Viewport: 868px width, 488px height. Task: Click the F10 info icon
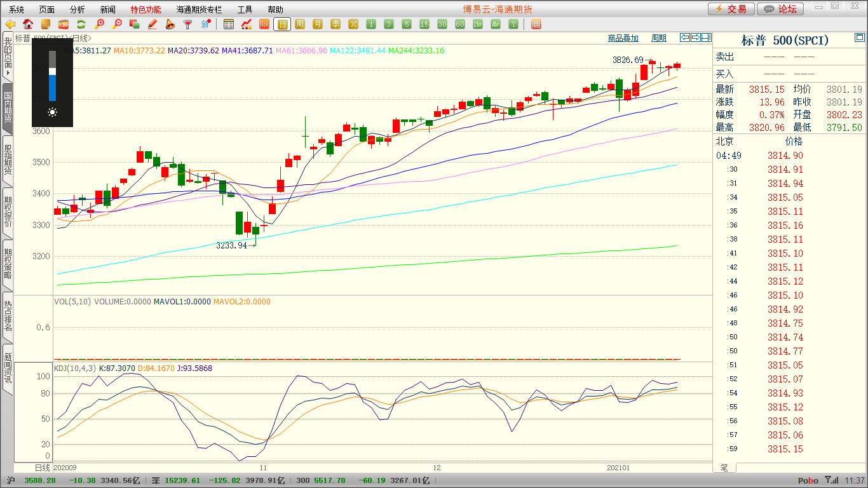(x=64, y=25)
